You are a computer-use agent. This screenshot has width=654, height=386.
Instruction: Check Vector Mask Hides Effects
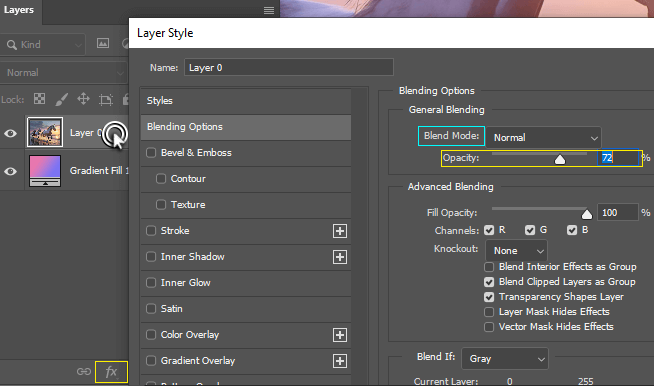(x=489, y=327)
